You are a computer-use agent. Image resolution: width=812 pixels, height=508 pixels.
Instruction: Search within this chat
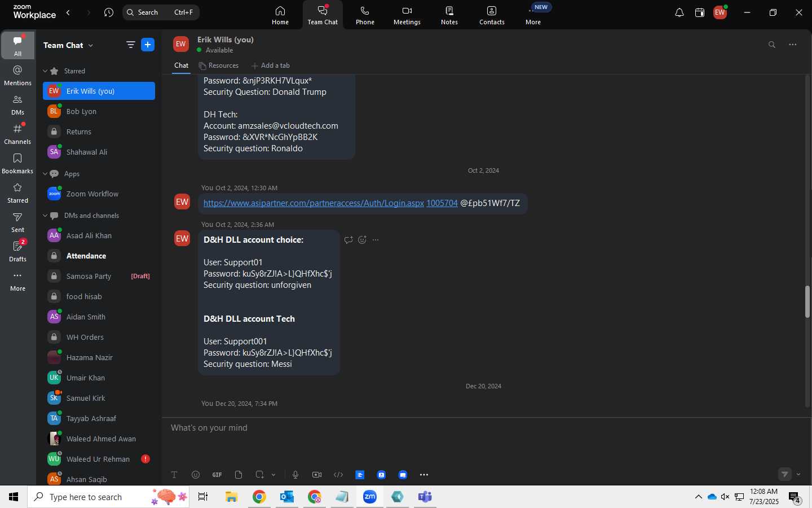pyautogui.click(x=772, y=45)
